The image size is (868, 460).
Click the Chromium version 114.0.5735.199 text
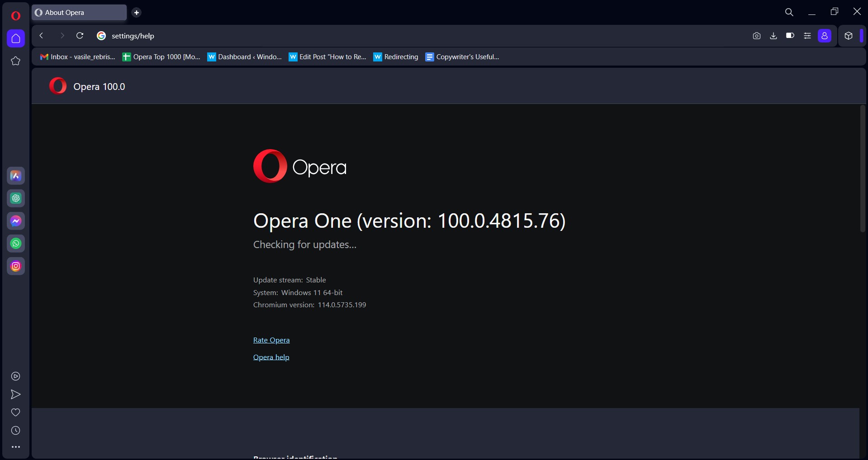tap(310, 305)
